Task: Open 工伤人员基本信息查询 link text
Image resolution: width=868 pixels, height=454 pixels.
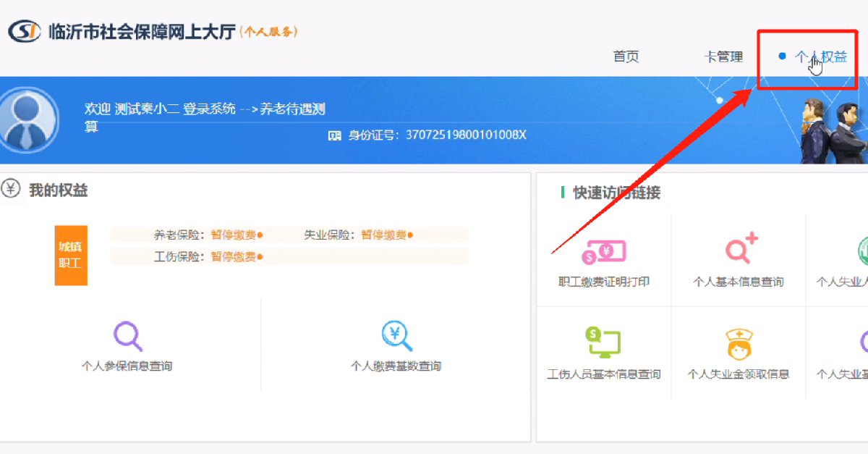Action: tap(604, 374)
